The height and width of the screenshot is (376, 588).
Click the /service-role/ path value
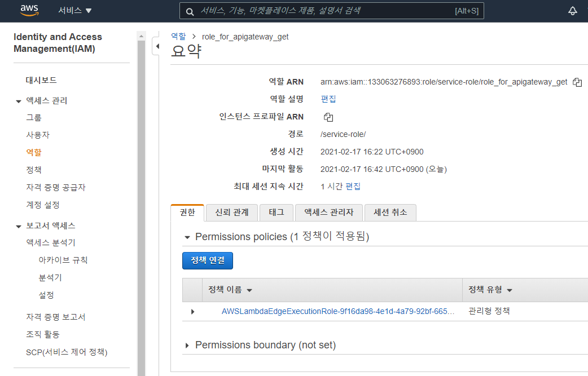(x=343, y=134)
